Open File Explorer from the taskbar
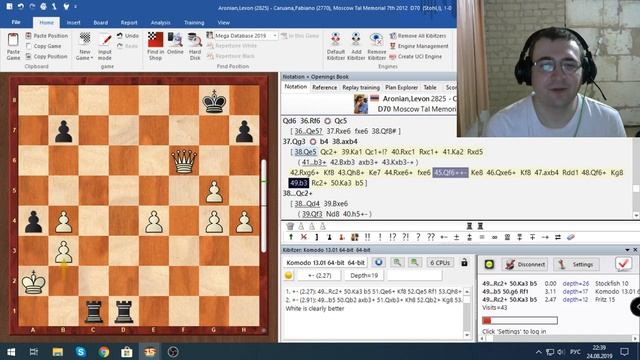This screenshot has width=640, height=360. pos(58,351)
